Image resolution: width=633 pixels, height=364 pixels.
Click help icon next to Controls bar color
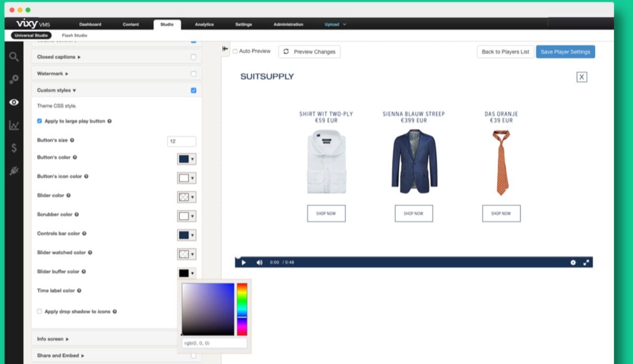[84, 233]
